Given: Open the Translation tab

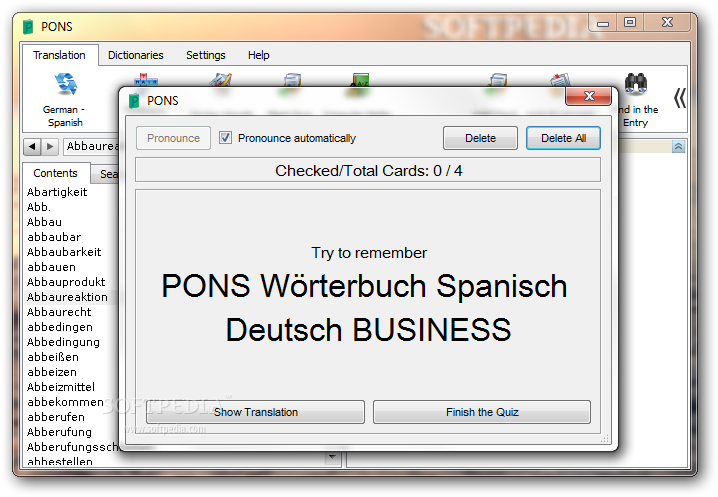Looking at the screenshot, I should pyautogui.click(x=59, y=55).
